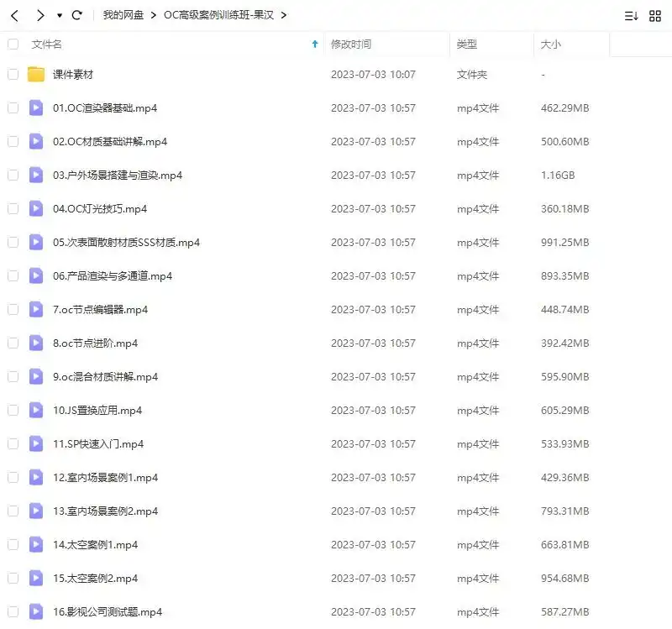Click the refresh icon to reload files
Image resolution: width=672 pixels, height=629 pixels.
pyautogui.click(x=76, y=14)
